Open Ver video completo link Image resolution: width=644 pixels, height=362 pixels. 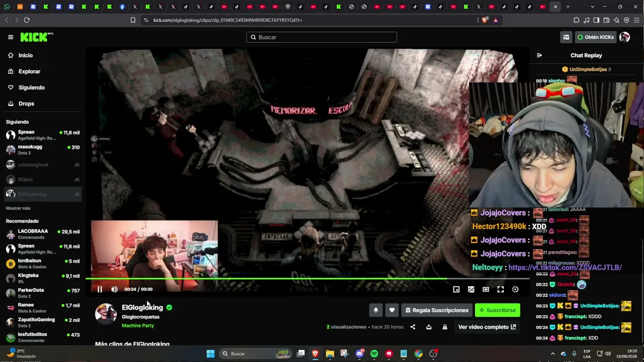tap(487, 327)
